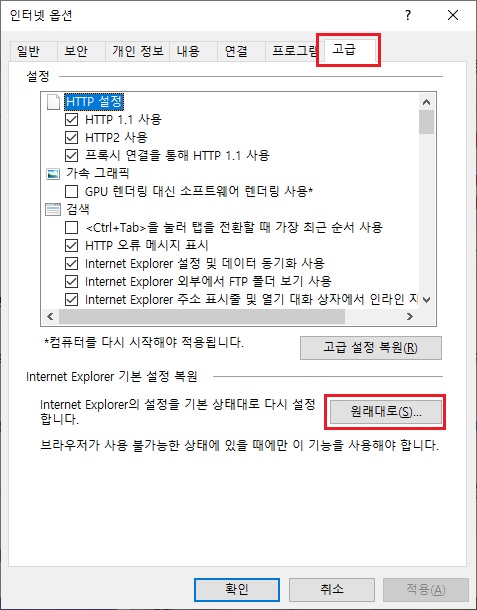Switch to the 보안 tab
Screen dimensions: 477x610
76,51
